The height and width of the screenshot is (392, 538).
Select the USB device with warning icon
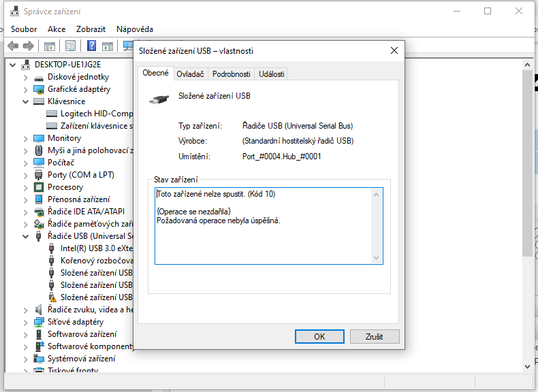click(x=95, y=297)
